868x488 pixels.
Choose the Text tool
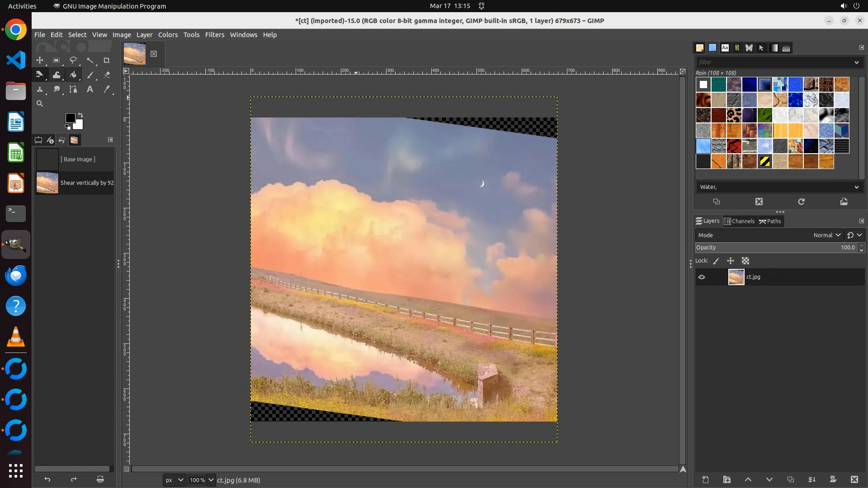tap(90, 89)
